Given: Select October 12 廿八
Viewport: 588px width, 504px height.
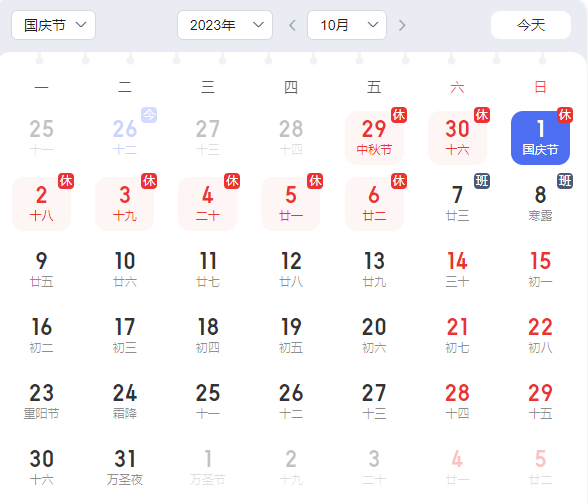Looking at the screenshot, I should (x=291, y=270).
